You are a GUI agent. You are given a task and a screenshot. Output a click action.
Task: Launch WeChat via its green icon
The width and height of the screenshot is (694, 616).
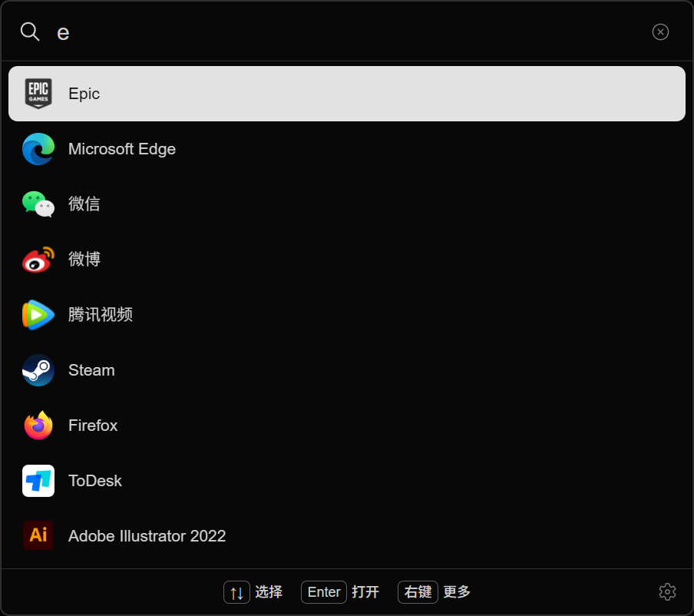coord(38,204)
